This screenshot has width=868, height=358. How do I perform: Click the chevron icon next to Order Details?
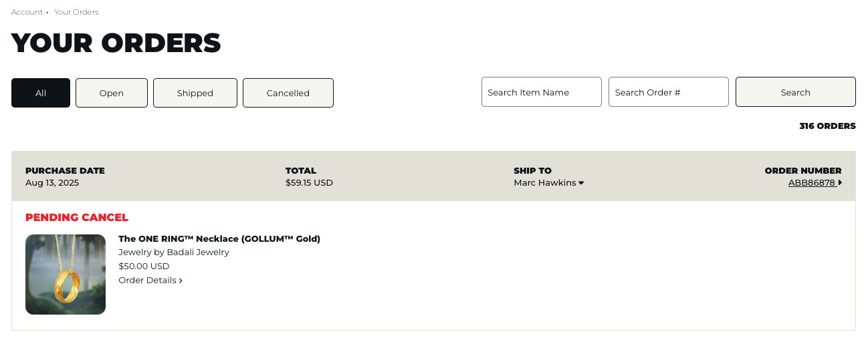pyautogui.click(x=181, y=281)
